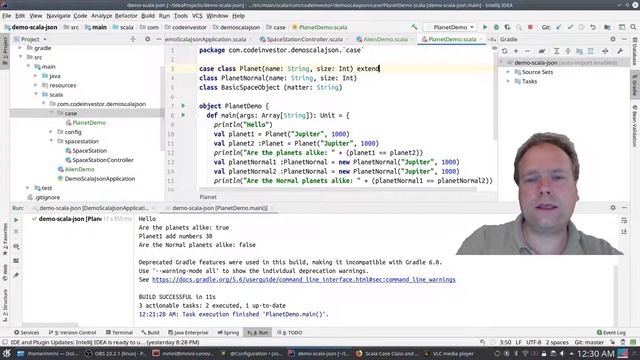Open Gradle panel gear options

coord(613,39)
